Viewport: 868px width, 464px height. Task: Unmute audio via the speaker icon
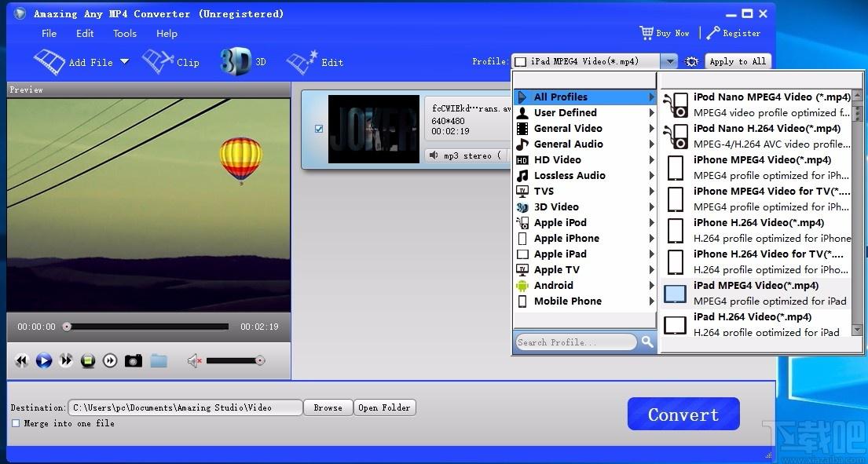194,361
